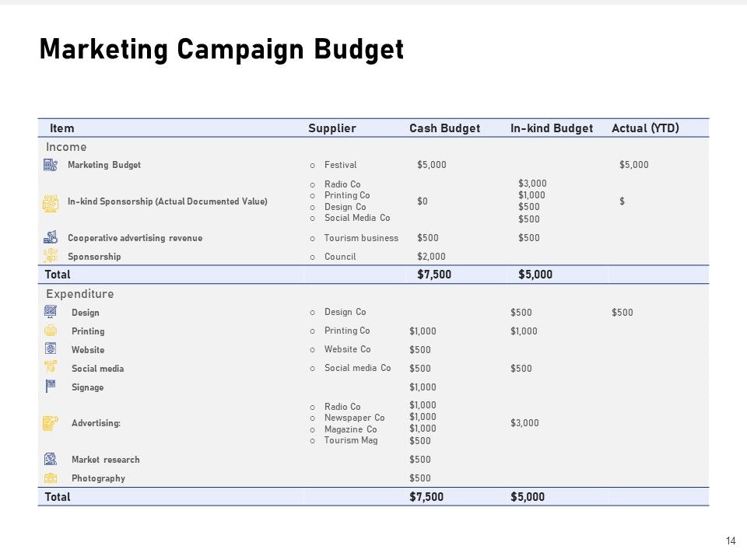The height and width of the screenshot is (560, 747).
Task: Click the Magazine Co supplier entry
Action: [351, 429]
